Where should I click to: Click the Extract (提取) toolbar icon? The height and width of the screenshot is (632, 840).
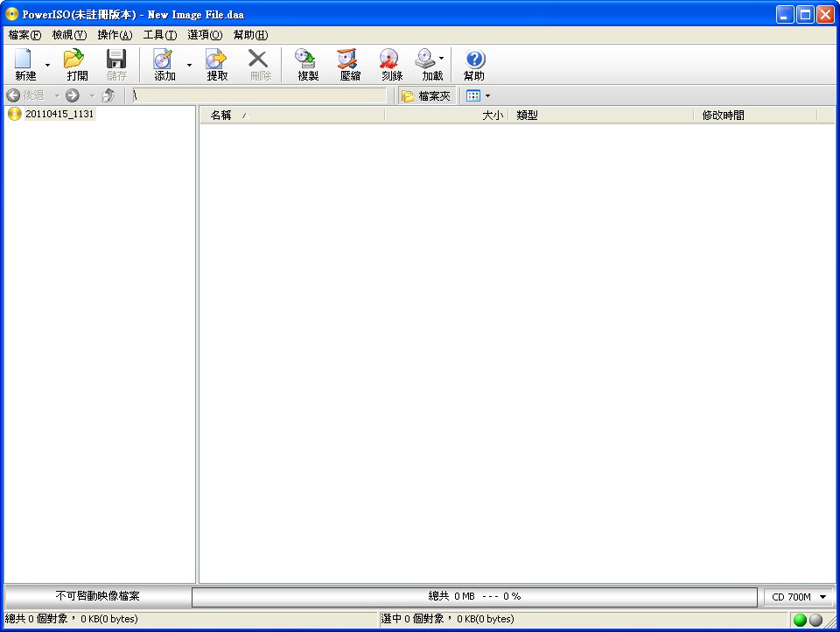217,65
